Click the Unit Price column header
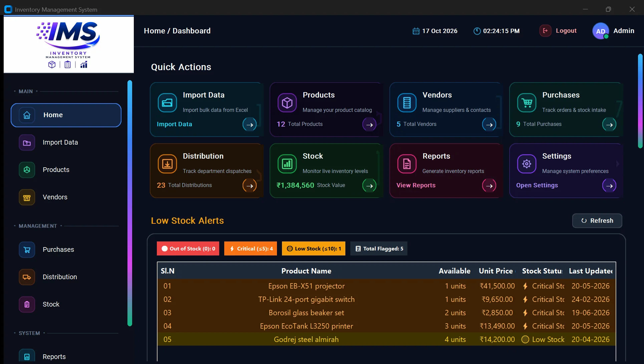644x364 pixels. [x=496, y=271]
